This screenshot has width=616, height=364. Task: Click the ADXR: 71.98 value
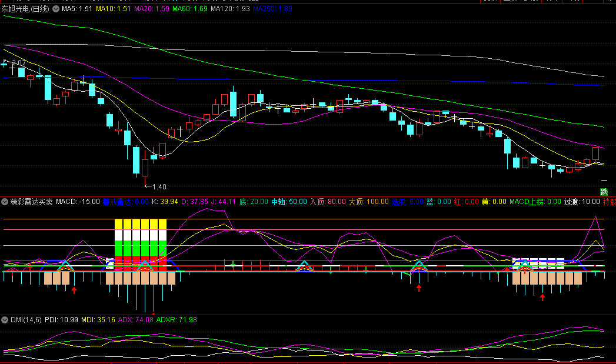tap(177, 320)
